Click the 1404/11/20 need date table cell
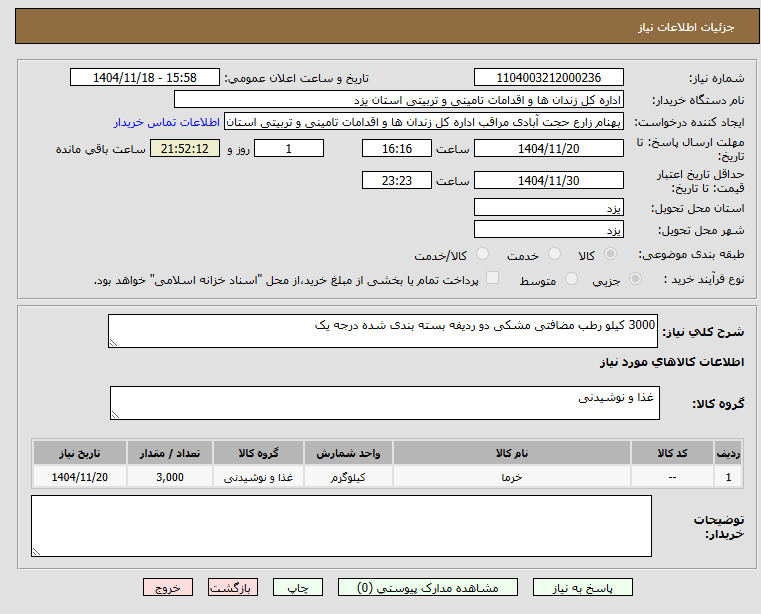The image size is (761, 614). click(80, 477)
